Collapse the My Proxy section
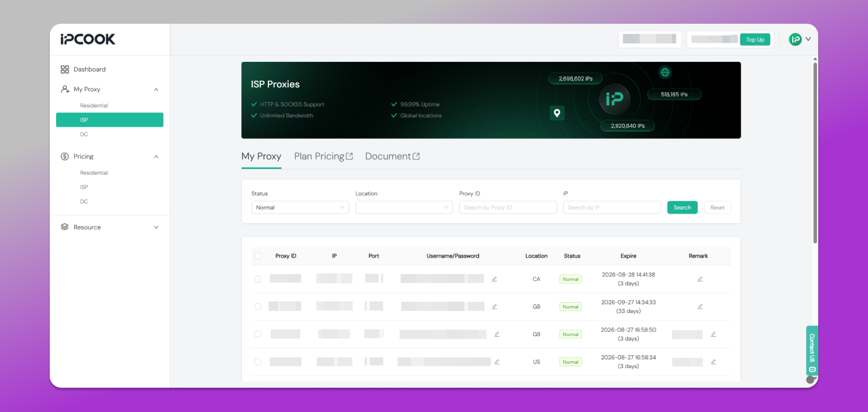 tap(156, 90)
